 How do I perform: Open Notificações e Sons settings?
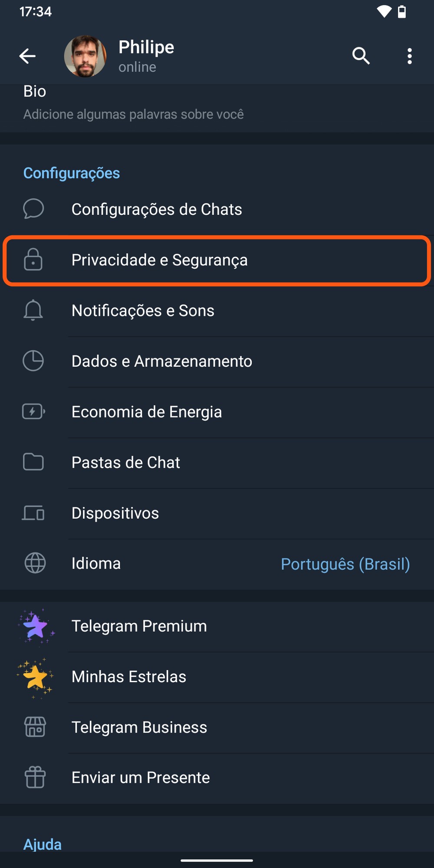(143, 311)
